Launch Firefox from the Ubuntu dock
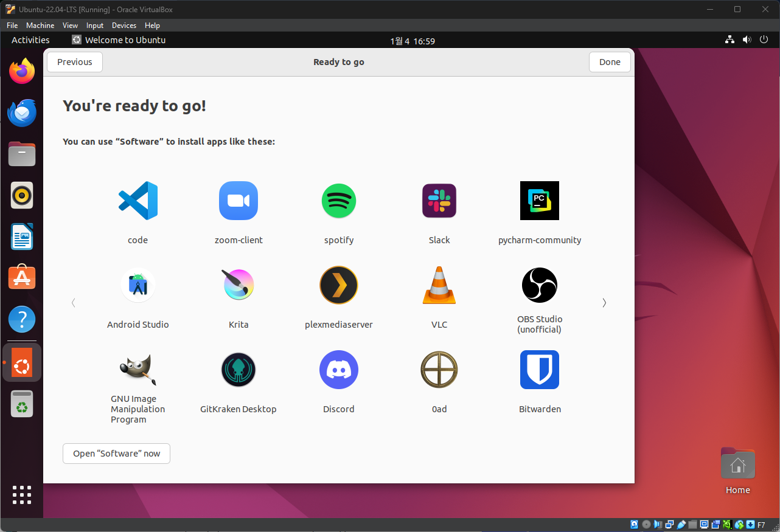This screenshot has width=780, height=532. click(x=22, y=71)
